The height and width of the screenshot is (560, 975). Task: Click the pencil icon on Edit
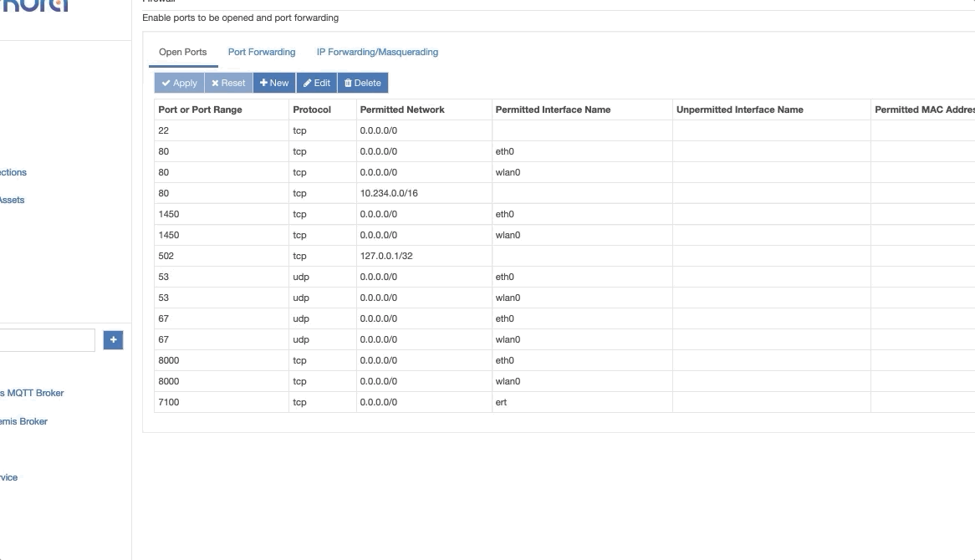point(308,82)
